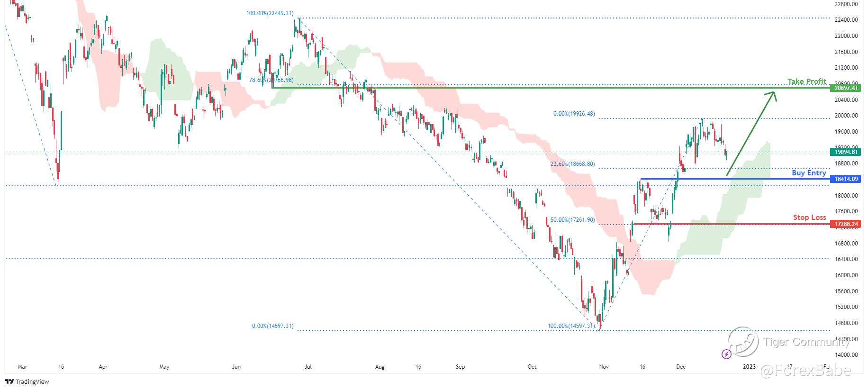The height and width of the screenshot is (390, 868).
Task: Click the TradingView logo
Action: click(27, 381)
